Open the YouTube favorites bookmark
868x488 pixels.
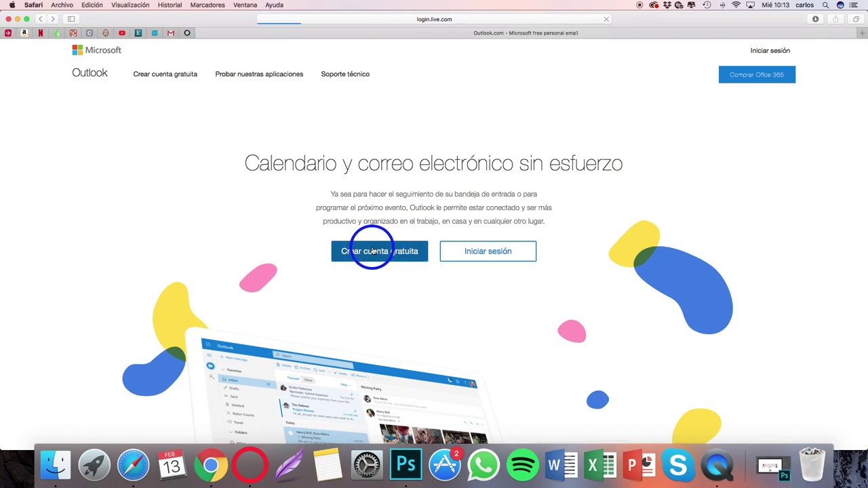(122, 33)
